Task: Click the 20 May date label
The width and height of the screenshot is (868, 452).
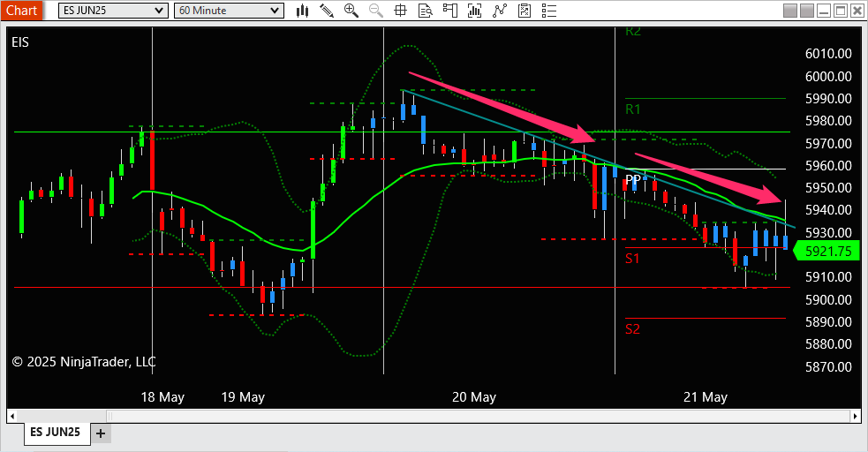Action: click(474, 397)
